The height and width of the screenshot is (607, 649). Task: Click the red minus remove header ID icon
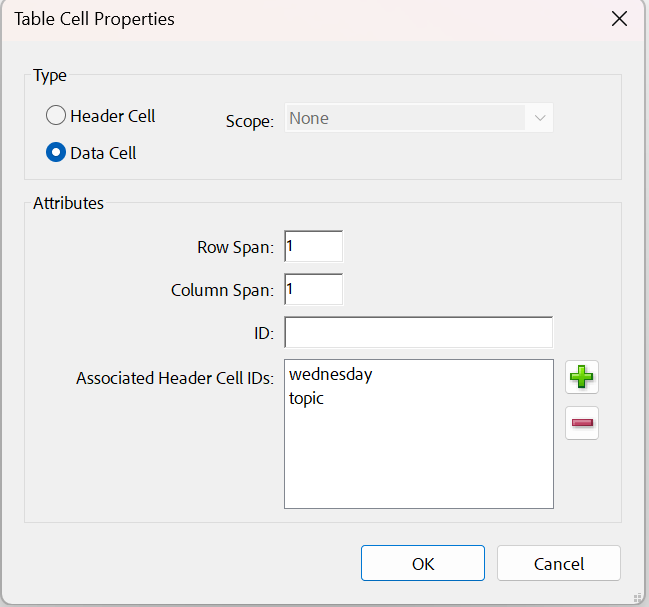pyautogui.click(x=582, y=422)
